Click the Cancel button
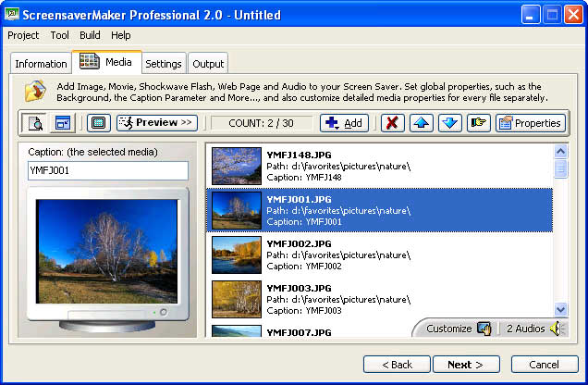 (x=545, y=365)
